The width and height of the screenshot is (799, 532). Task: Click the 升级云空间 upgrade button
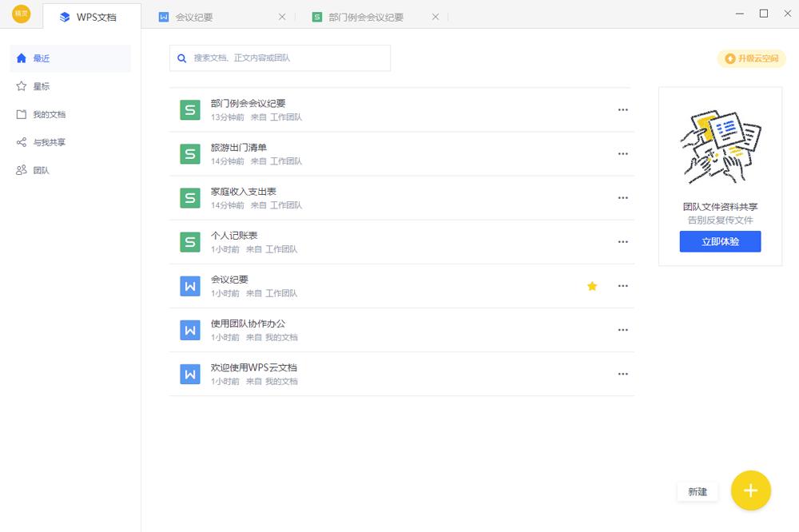coord(752,58)
